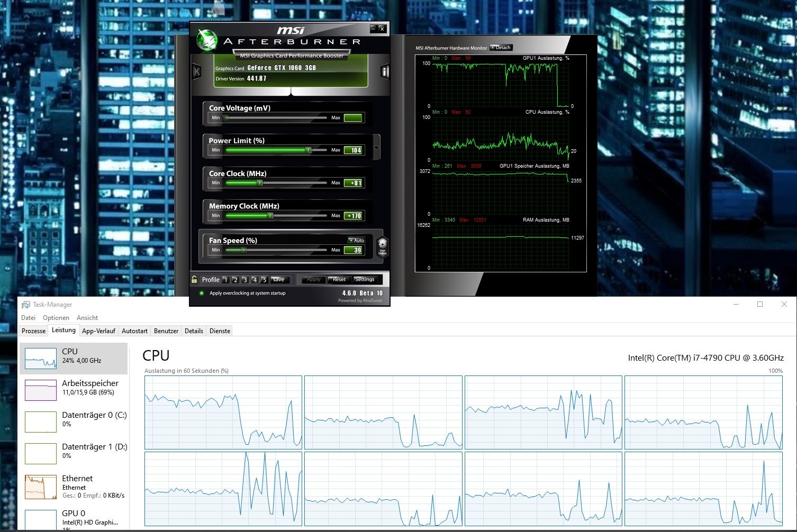Load Afterburner profile slot 2
The height and width of the screenshot is (532, 797).
tap(235, 280)
